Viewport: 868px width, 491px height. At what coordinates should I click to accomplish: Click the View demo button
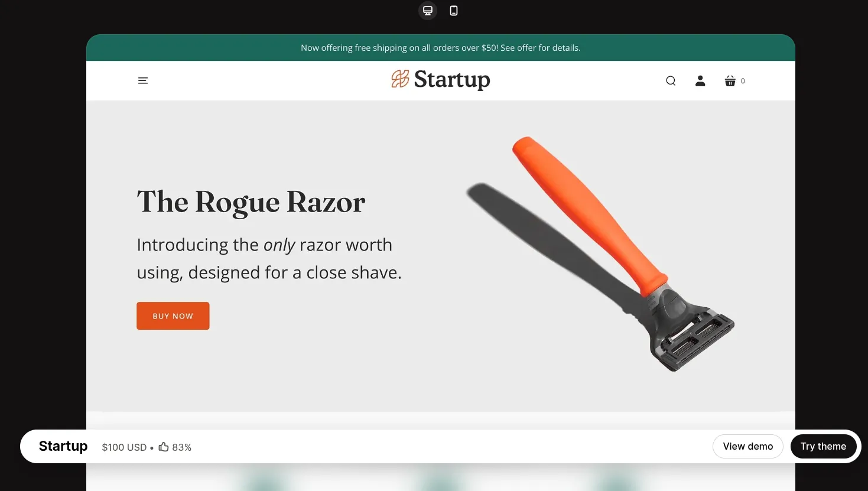point(748,447)
